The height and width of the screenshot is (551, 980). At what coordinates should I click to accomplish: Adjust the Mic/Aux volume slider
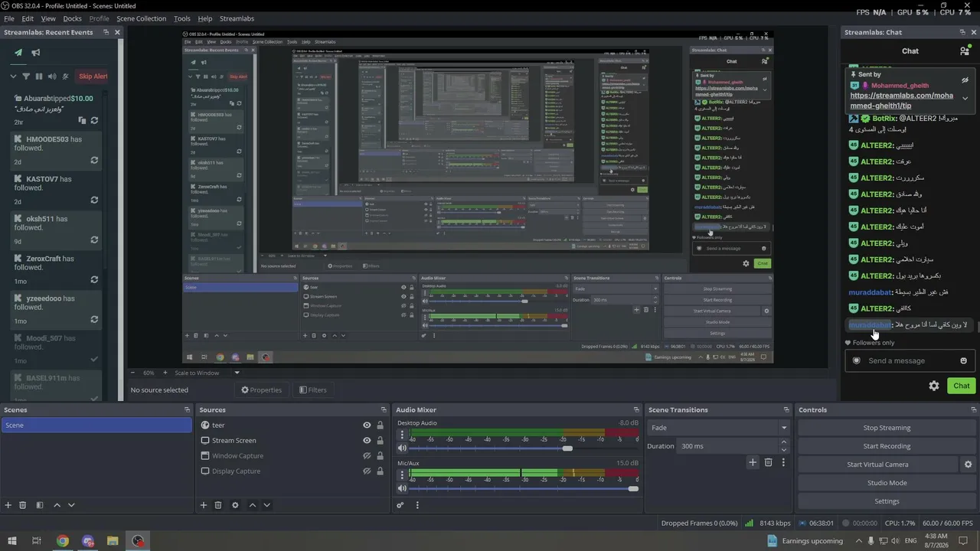524,488
